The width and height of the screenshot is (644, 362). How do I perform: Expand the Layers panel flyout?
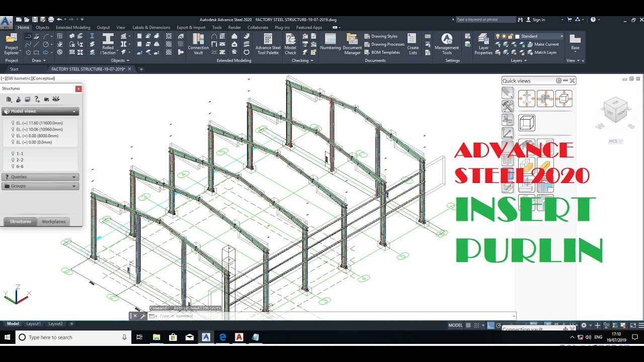pyautogui.click(x=519, y=60)
